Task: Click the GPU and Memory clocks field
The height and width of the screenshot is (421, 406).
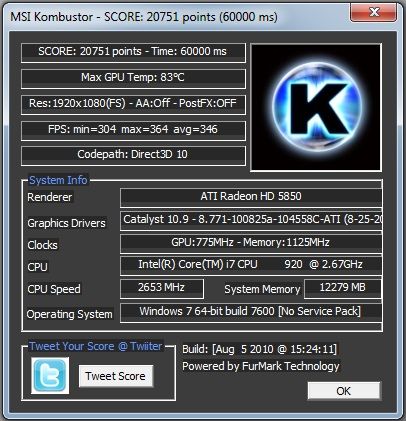Action: [x=251, y=244]
